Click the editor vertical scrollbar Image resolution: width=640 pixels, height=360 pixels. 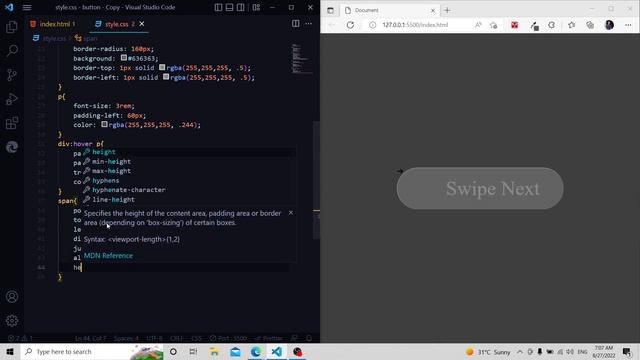(316, 180)
